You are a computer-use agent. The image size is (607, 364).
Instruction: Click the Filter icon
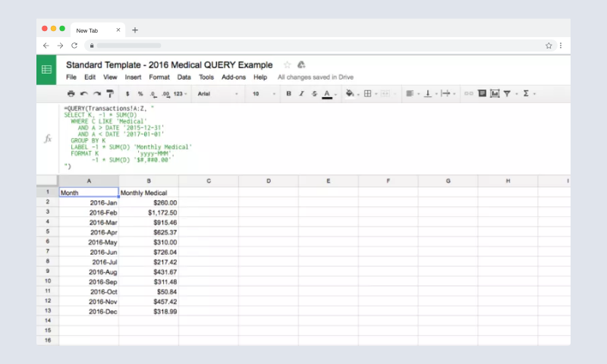[x=507, y=93]
